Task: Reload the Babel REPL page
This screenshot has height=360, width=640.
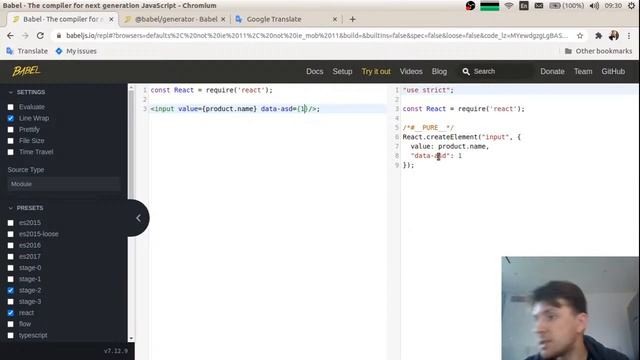Action: (x=40, y=36)
